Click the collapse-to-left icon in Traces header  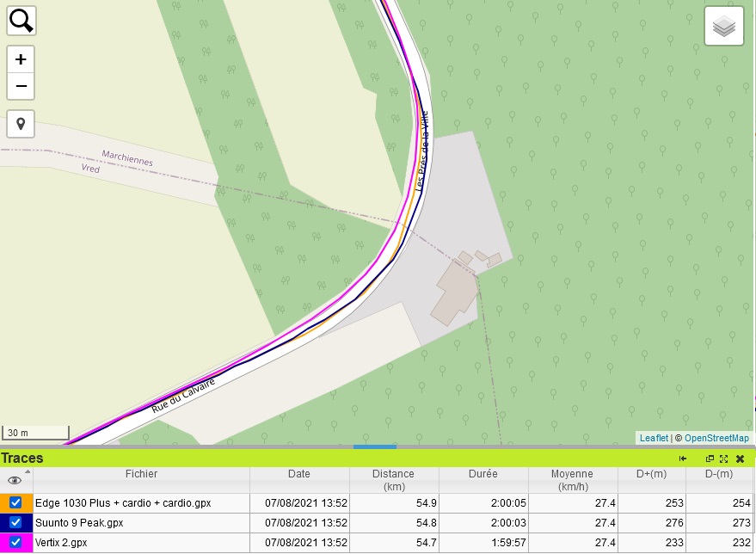[x=683, y=459]
